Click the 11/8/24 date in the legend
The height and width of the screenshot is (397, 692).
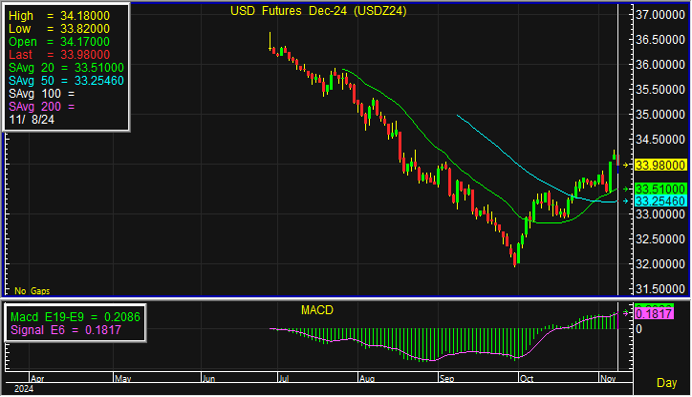point(32,120)
